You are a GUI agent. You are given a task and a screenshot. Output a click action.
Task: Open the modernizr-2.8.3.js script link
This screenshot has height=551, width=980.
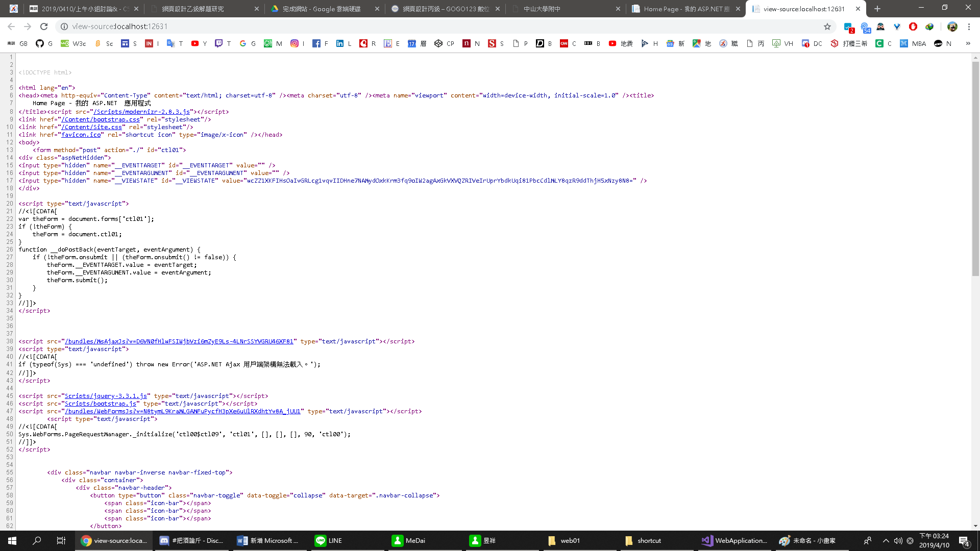(141, 112)
